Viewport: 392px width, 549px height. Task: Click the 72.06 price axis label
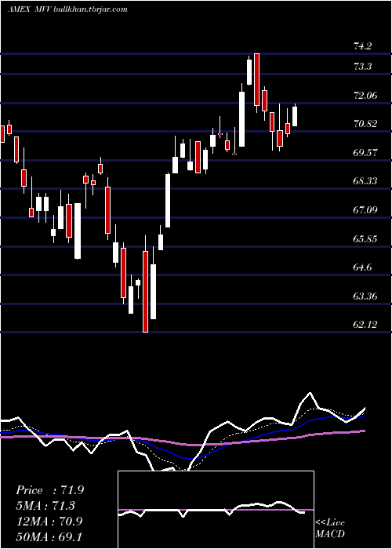click(366, 95)
